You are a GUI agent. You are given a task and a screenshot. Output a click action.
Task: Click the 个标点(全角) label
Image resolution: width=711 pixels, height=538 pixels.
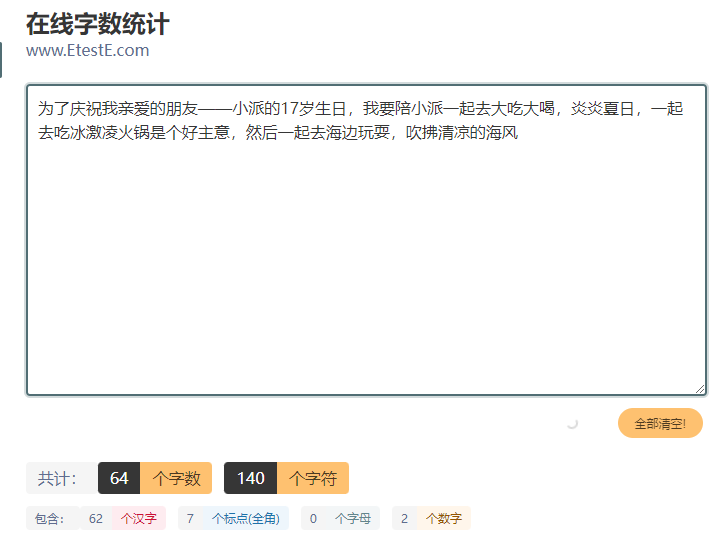click(x=246, y=518)
